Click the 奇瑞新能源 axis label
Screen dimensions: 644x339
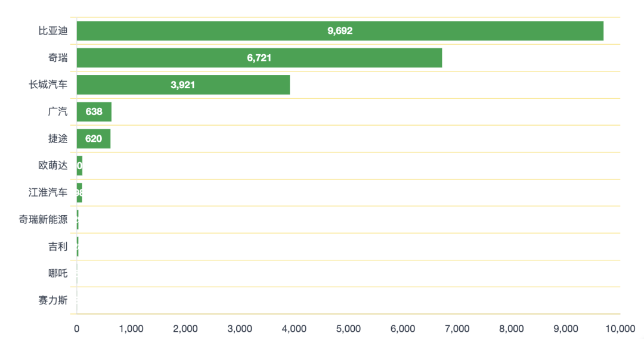(x=43, y=219)
